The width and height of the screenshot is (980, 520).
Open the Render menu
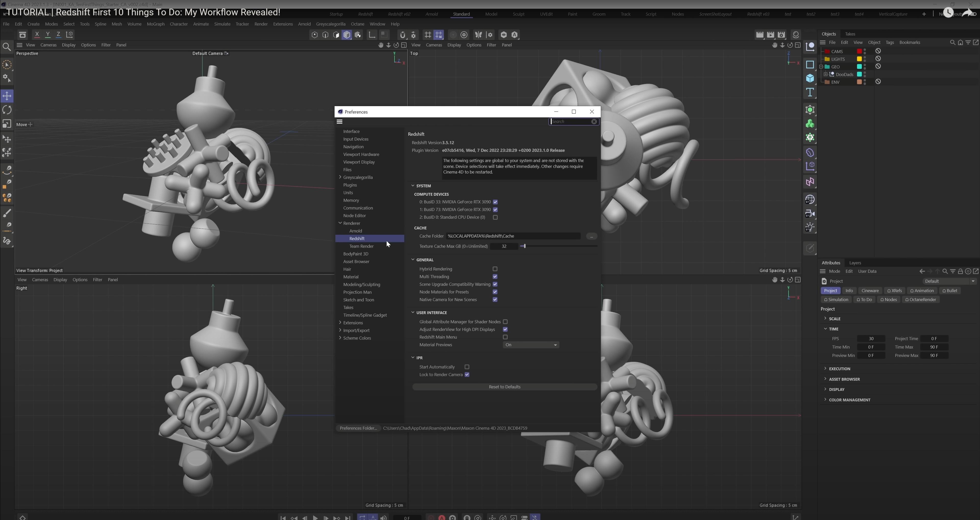[261, 24]
